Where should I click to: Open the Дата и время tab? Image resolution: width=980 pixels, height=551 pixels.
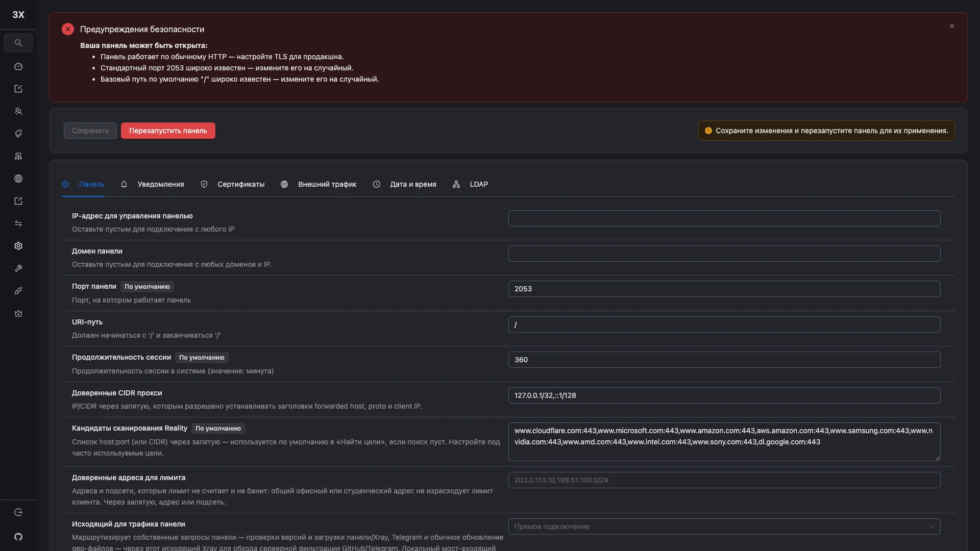[x=404, y=184]
